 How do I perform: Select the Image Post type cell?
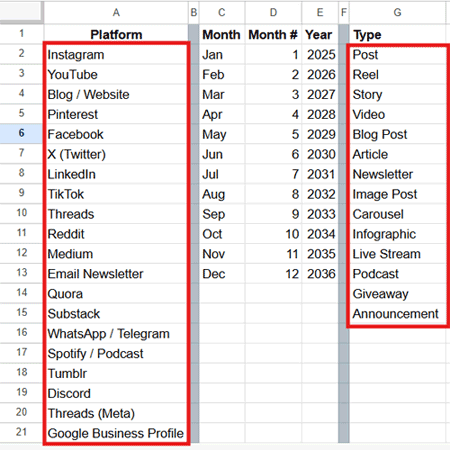click(x=397, y=194)
